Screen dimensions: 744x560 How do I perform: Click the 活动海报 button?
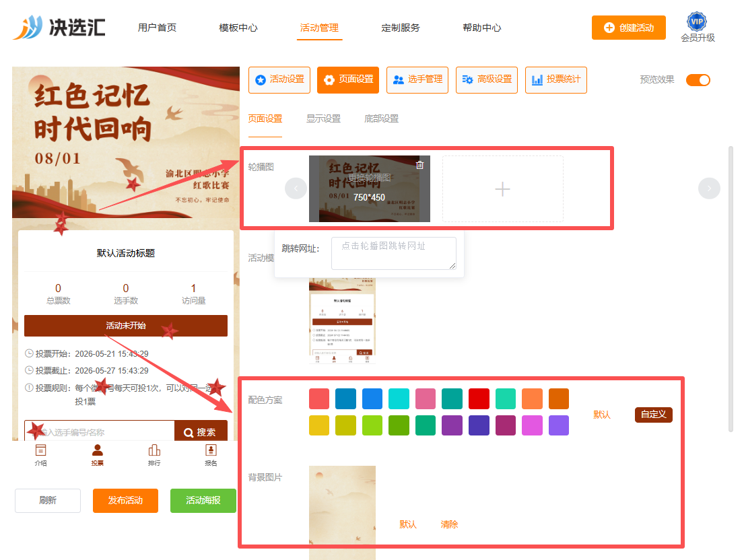pos(203,500)
